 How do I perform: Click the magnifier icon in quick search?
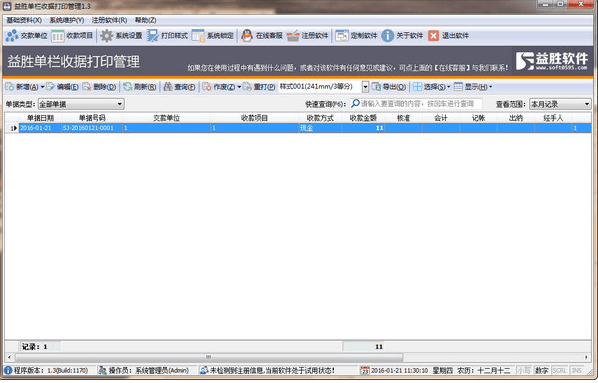click(355, 103)
